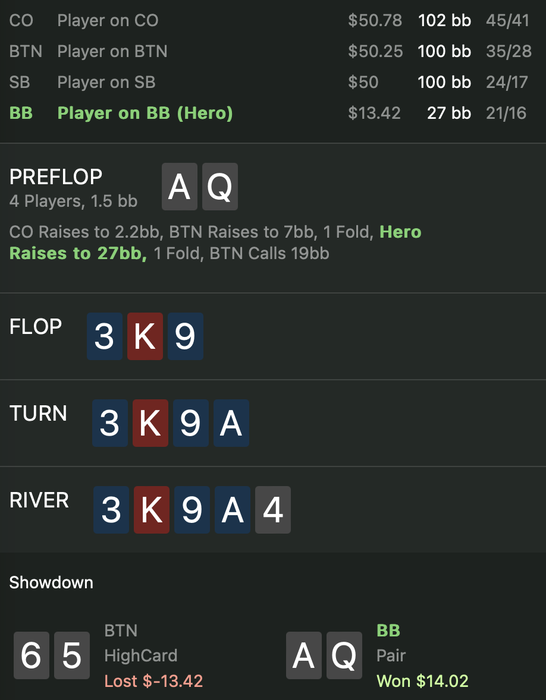Click the PREFLOP section heading

click(56, 177)
